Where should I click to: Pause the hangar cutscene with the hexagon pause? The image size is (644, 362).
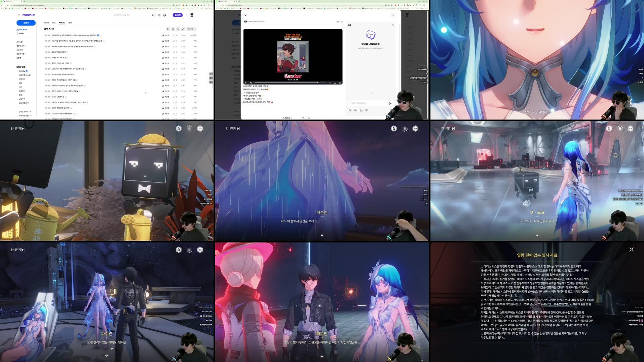[x=620, y=128]
